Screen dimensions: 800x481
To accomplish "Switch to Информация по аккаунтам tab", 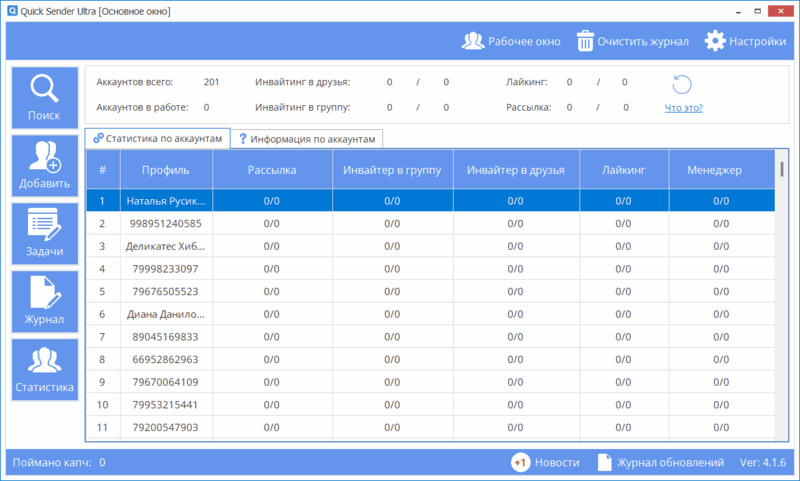I will [x=307, y=139].
